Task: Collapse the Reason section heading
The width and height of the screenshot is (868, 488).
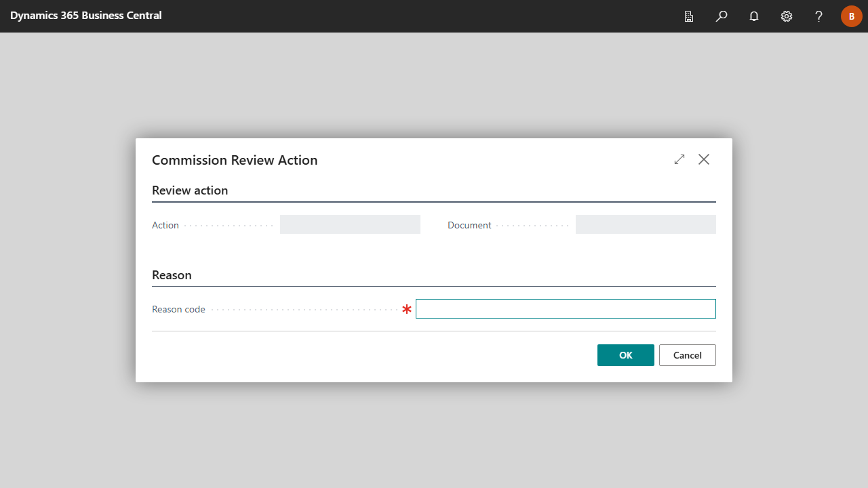Action: click(172, 275)
